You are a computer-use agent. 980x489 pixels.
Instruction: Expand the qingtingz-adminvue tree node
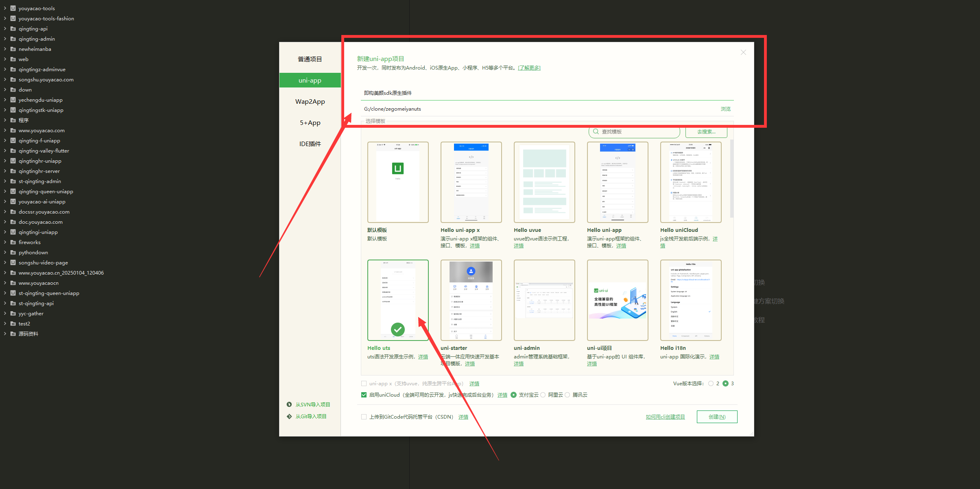(5, 69)
